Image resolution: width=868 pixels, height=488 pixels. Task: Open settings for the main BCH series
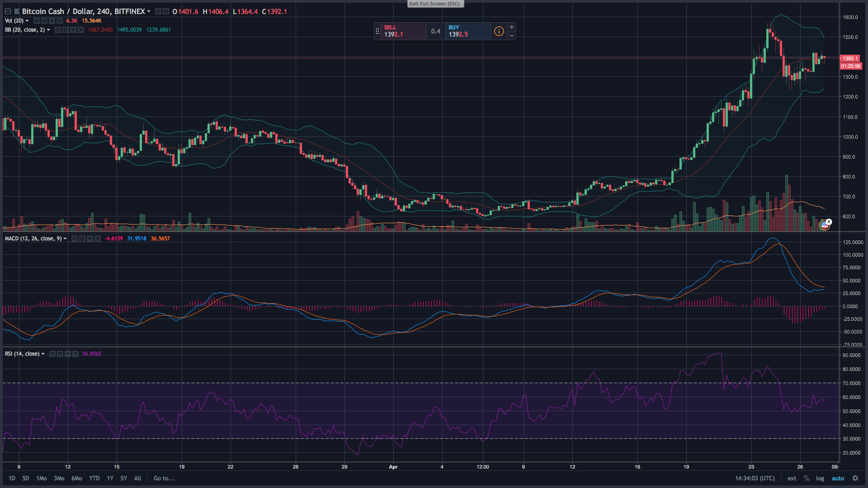[166, 11]
